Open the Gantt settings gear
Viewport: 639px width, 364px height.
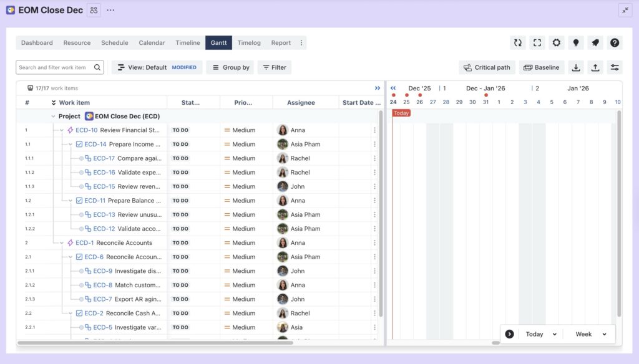(x=556, y=42)
